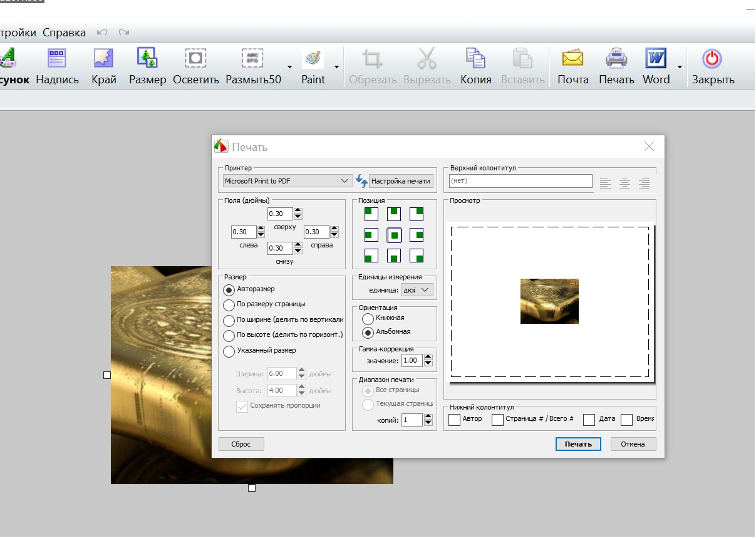Click the Верхний колонтитул header text field

[x=520, y=181]
